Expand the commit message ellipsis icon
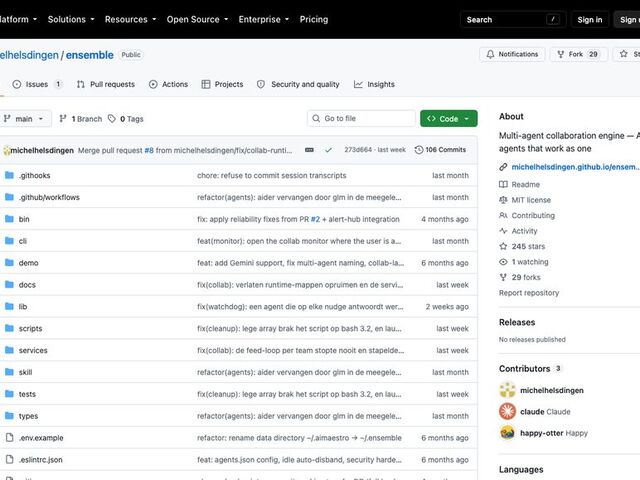 [309, 150]
